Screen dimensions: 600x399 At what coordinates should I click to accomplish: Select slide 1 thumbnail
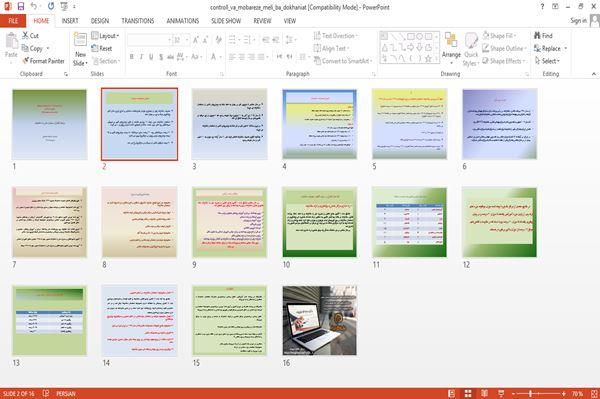[50, 124]
